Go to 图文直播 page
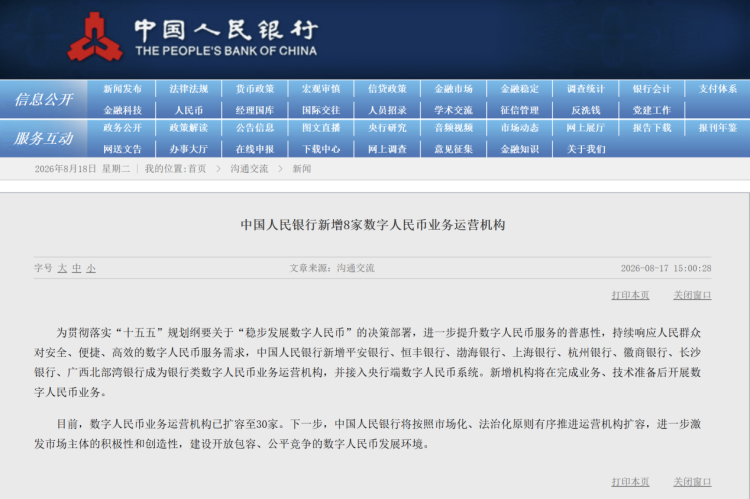The image size is (750, 499). [321, 128]
